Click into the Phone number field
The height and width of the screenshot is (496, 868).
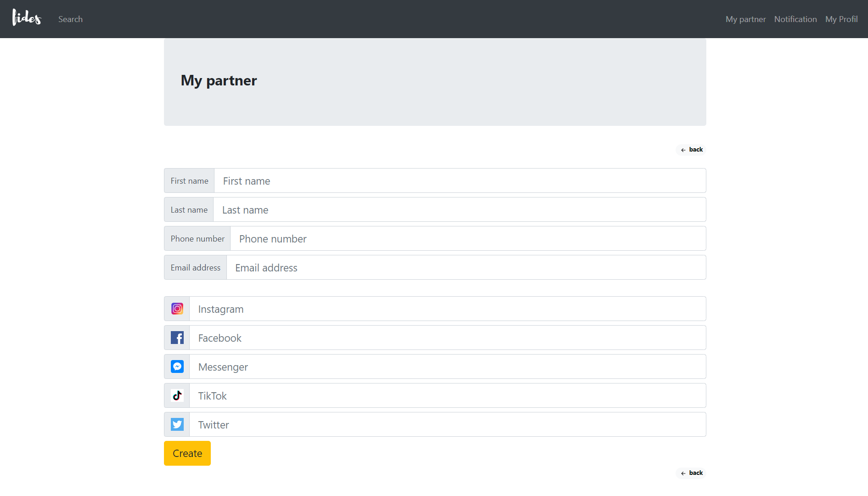(x=468, y=239)
